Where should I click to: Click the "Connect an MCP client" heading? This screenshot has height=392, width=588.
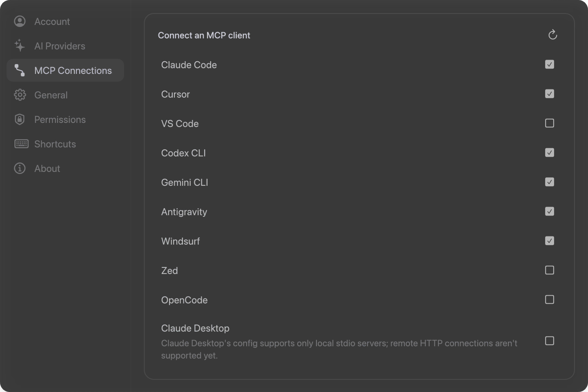tap(204, 36)
